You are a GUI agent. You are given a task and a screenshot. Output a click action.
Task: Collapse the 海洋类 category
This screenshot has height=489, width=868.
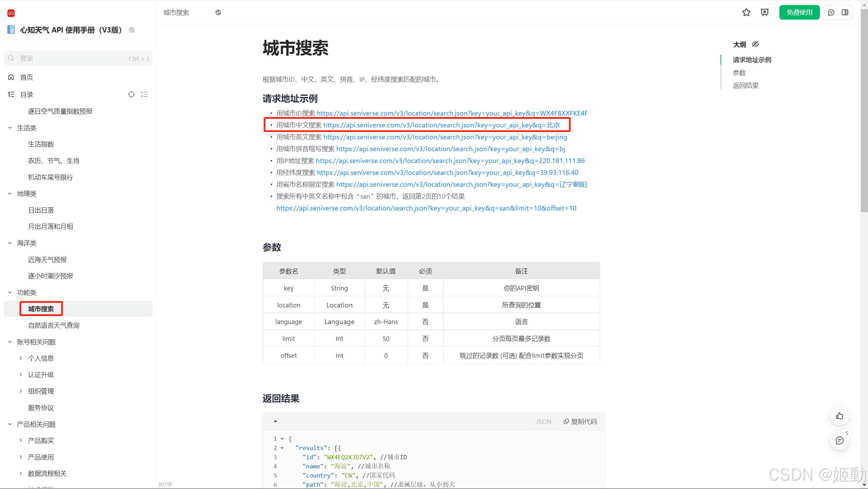10,243
